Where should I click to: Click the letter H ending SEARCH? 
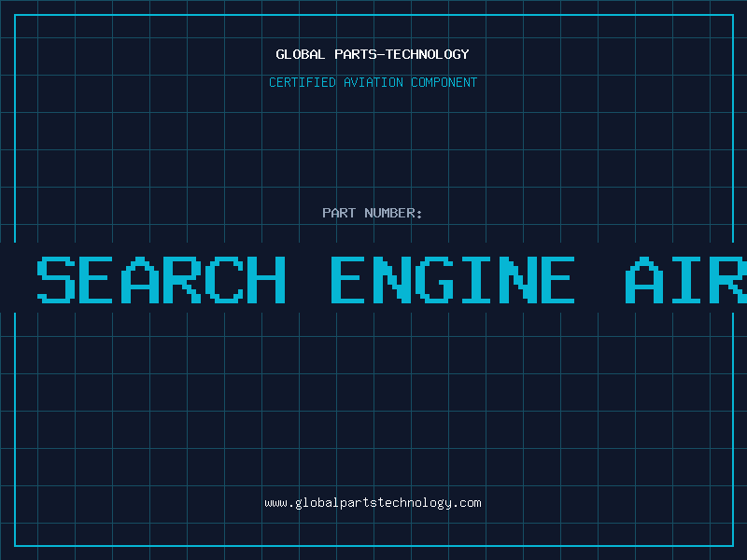[x=267, y=280]
